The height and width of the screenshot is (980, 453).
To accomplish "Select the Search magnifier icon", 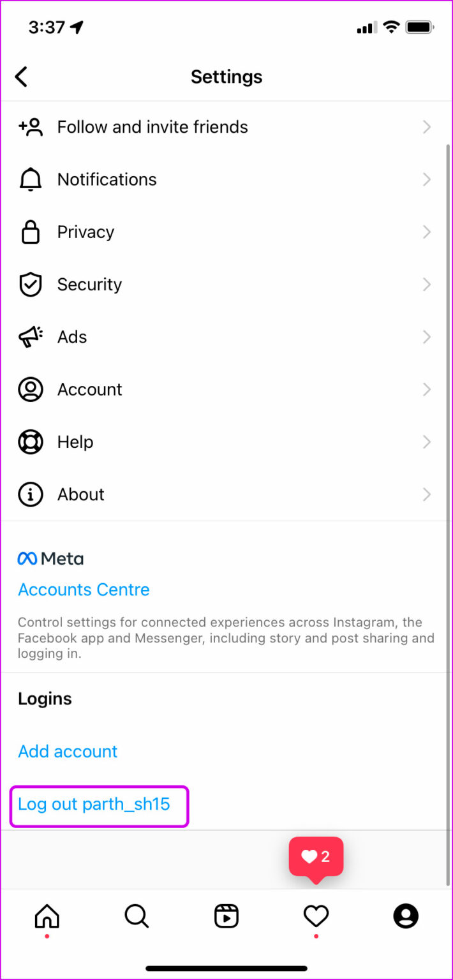I will point(136,916).
